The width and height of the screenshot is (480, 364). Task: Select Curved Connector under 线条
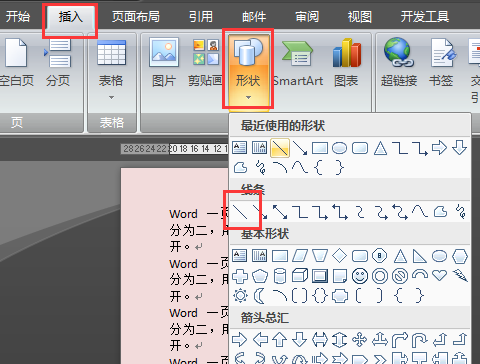pos(360,212)
